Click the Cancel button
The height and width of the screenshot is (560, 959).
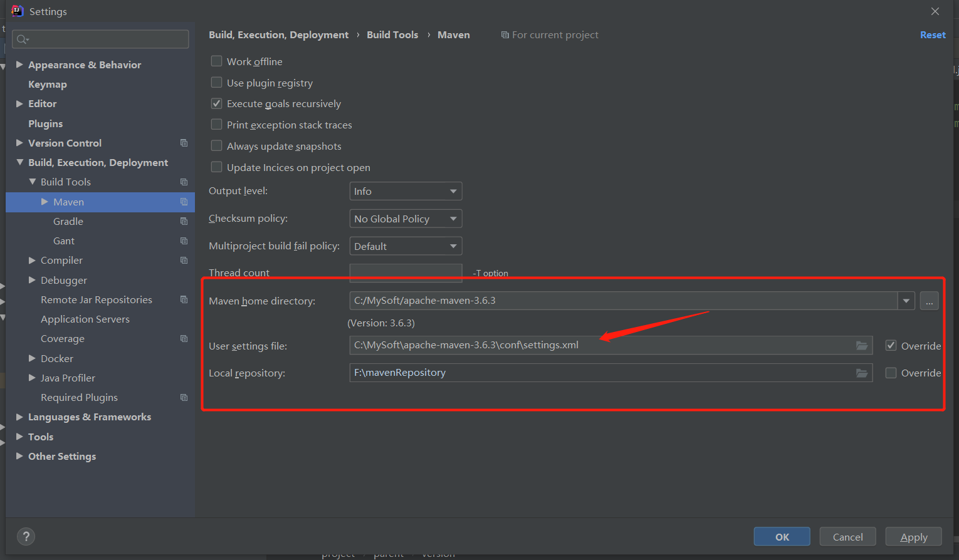(848, 537)
